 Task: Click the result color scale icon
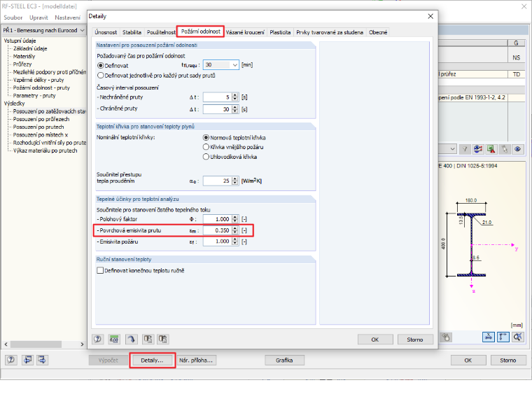[x=478, y=149]
